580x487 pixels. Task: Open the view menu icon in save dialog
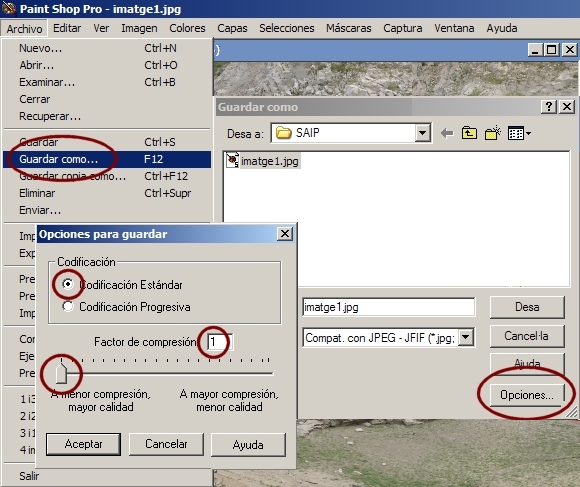click(x=519, y=133)
